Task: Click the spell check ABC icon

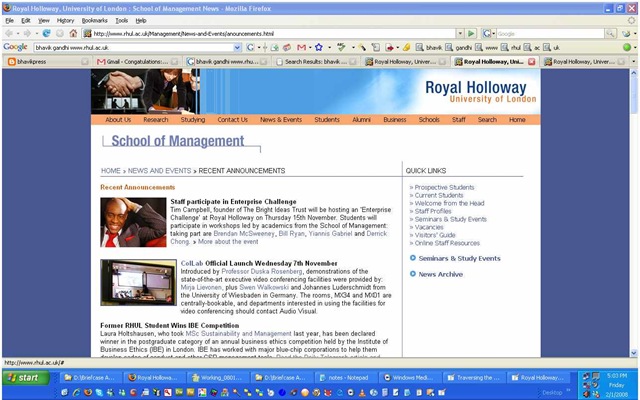Action: point(342,48)
